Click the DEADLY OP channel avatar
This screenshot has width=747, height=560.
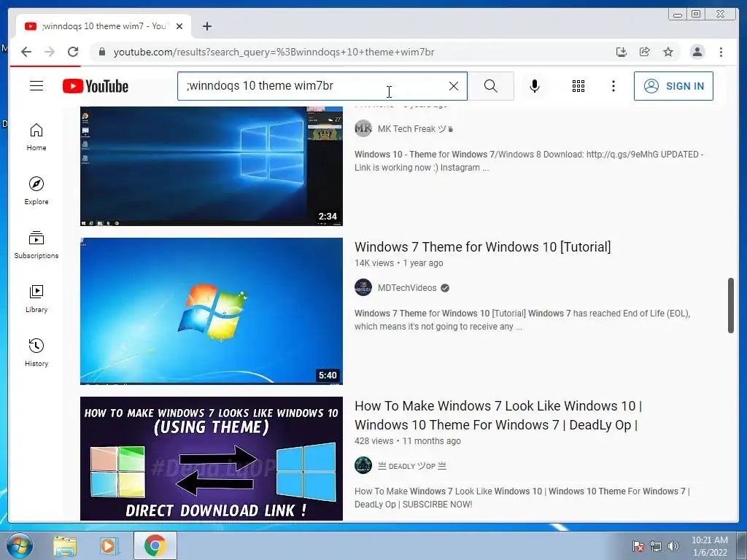[363, 465]
